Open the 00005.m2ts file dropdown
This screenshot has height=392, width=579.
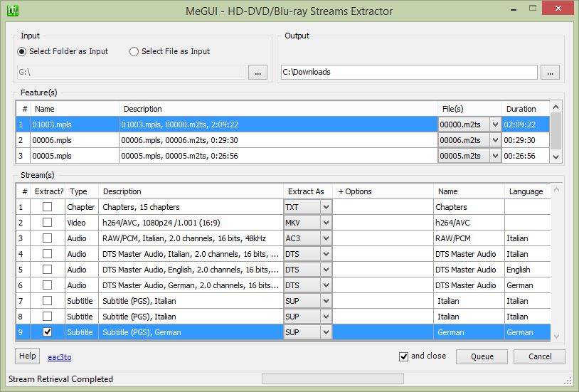[x=495, y=156]
